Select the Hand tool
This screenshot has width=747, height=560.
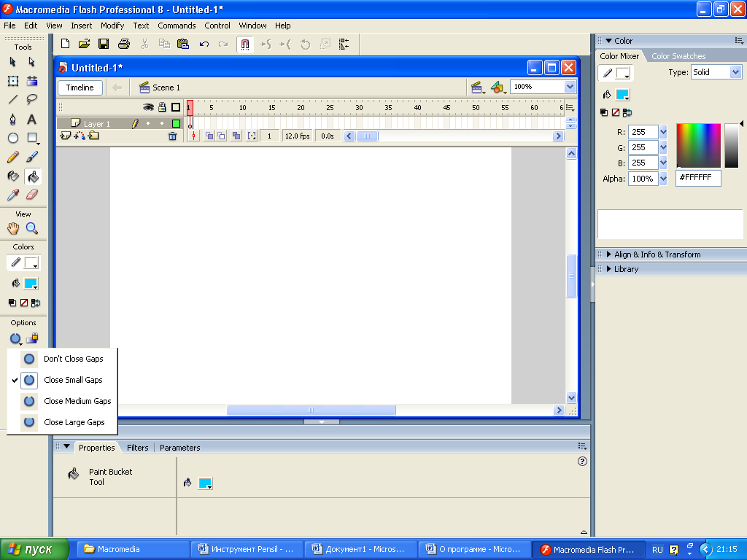coord(13,228)
